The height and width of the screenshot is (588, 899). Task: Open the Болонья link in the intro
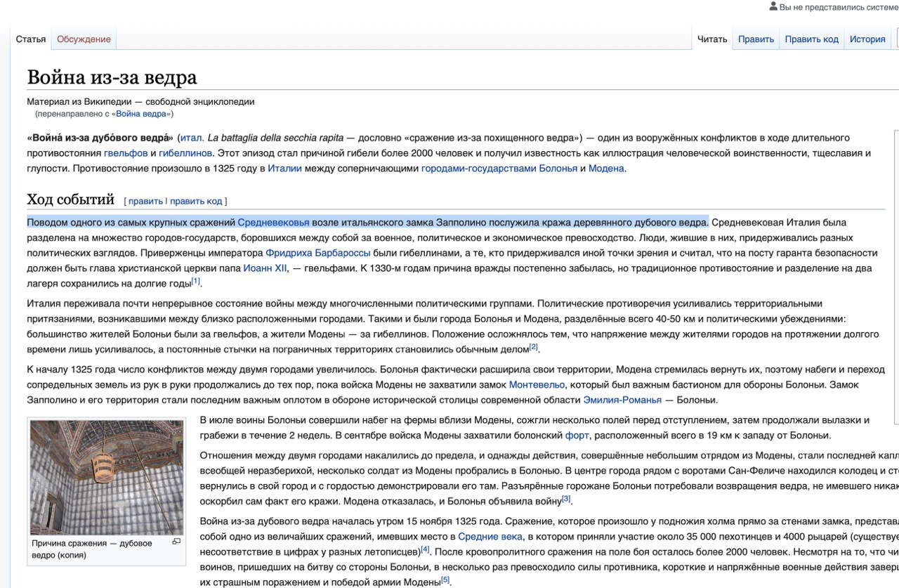coord(558,169)
